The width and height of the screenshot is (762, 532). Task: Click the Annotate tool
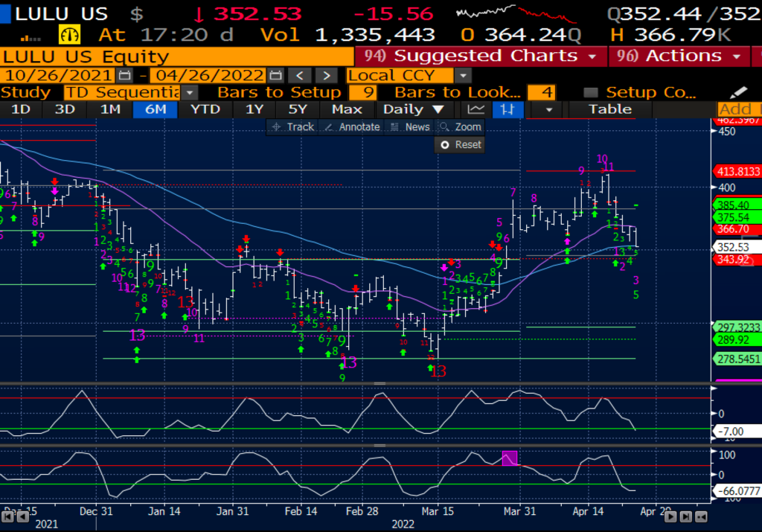point(352,126)
